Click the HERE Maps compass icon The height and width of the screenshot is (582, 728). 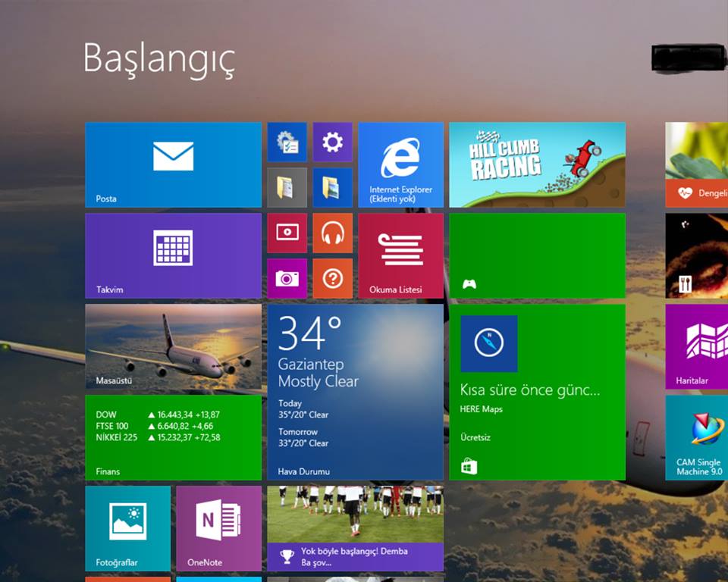click(489, 343)
